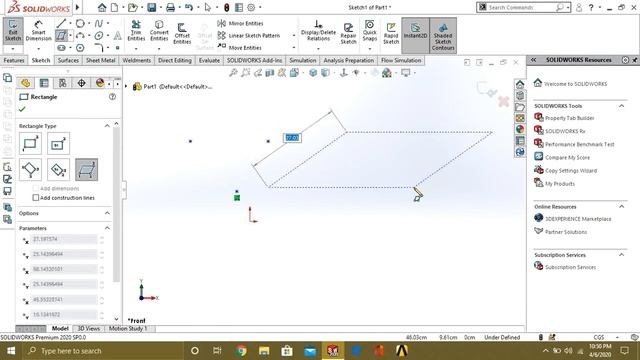Switch to the Features tab

14,60
